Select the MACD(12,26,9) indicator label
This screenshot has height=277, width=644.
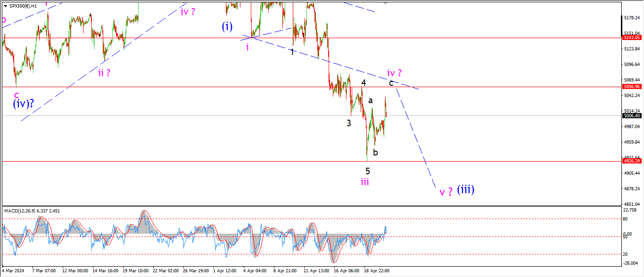(33, 211)
